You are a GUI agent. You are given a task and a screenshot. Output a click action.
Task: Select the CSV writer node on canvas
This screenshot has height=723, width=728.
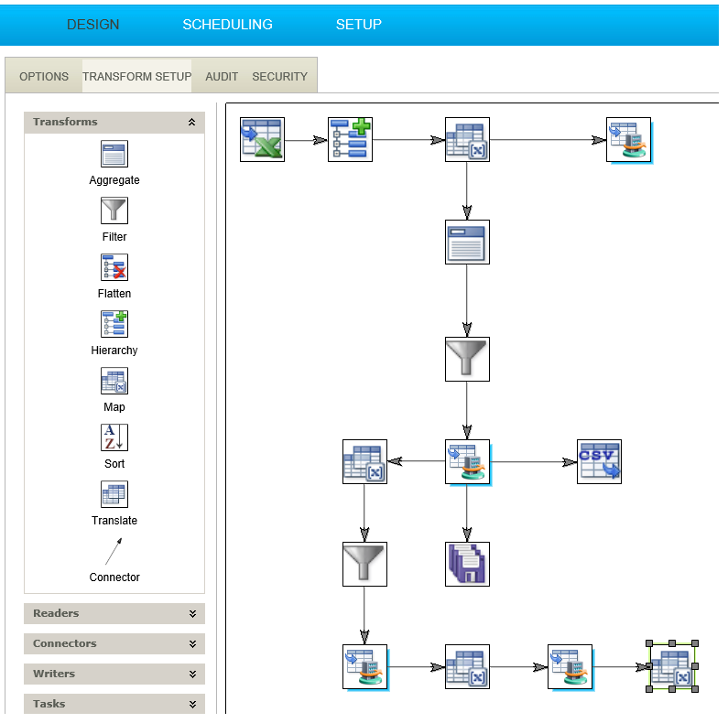pyautogui.click(x=599, y=461)
